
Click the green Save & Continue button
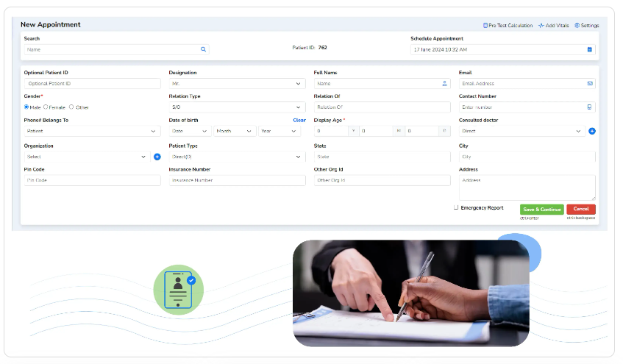pos(541,209)
